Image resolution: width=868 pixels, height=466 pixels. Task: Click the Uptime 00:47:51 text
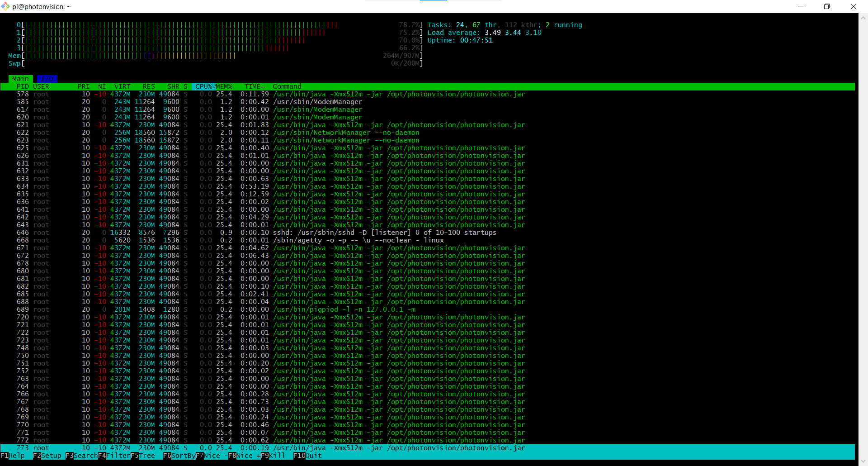click(x=460, y=40)
